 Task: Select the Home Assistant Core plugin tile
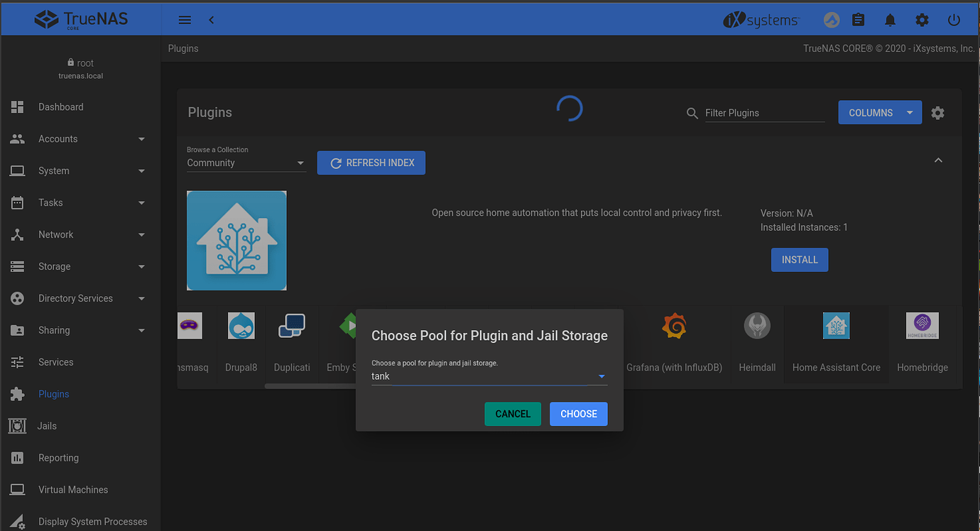[836, 326]
